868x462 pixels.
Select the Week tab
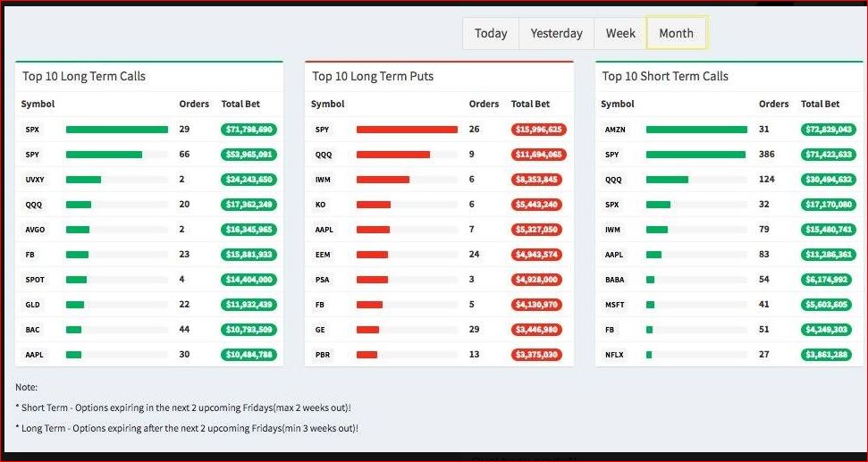click(x=620, y=33)
